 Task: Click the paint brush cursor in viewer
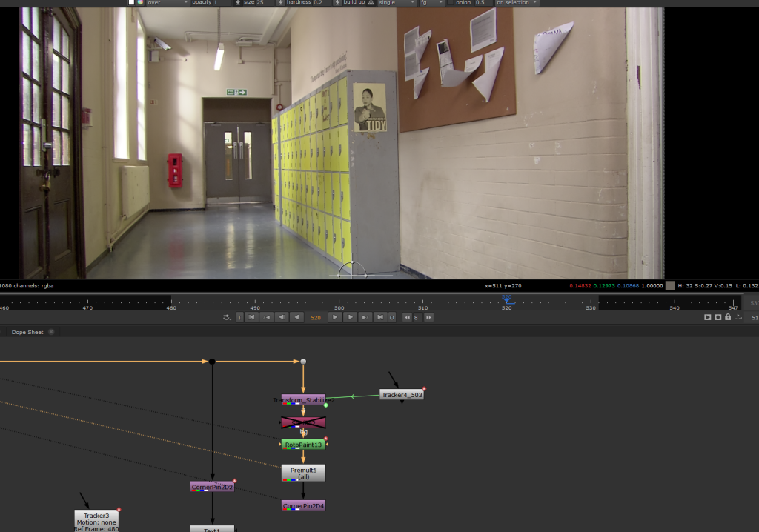coord(352,270)
